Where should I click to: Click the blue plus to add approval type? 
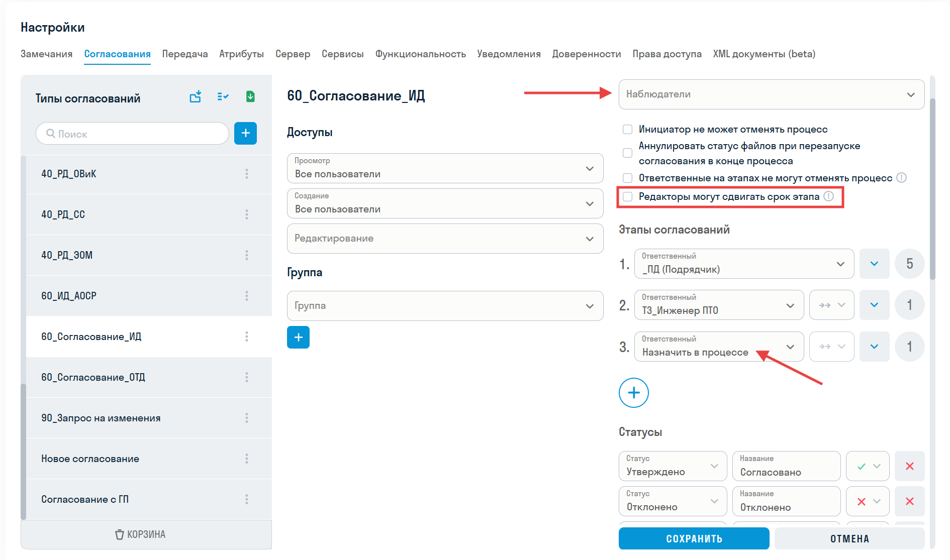pos(245,133)
